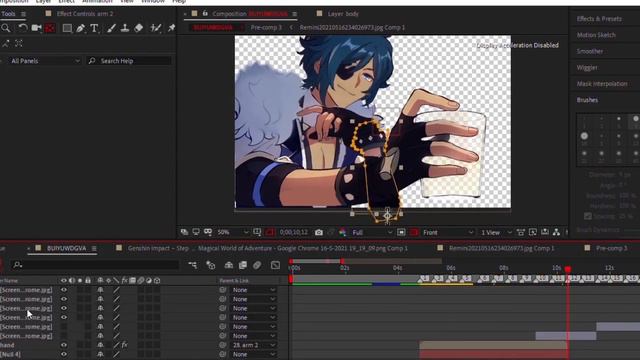
Task: Open the Remini jpg Comp 1 timeline tab
Action: pyautogui.click(x=502, y=248)
